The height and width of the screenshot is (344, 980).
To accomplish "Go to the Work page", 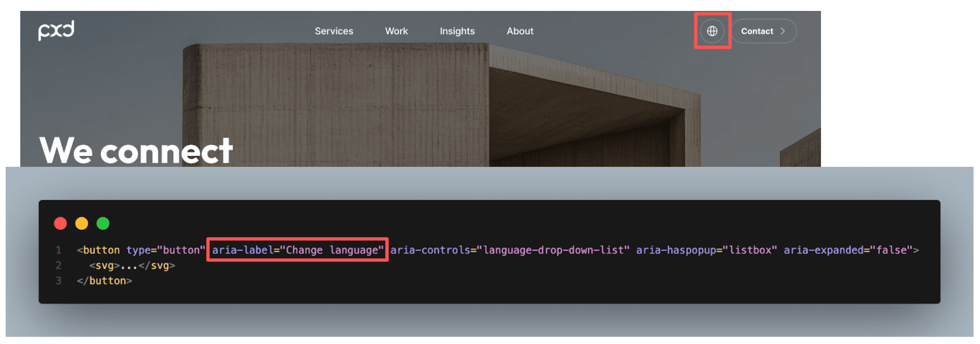I will pos(396,31).
